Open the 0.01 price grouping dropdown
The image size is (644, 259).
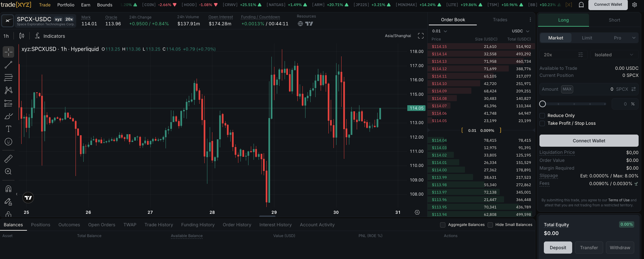440,31
